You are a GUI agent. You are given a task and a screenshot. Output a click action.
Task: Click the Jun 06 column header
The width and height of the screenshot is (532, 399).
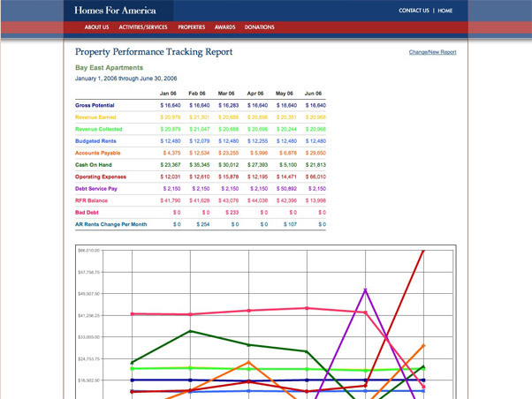point(313,94)
